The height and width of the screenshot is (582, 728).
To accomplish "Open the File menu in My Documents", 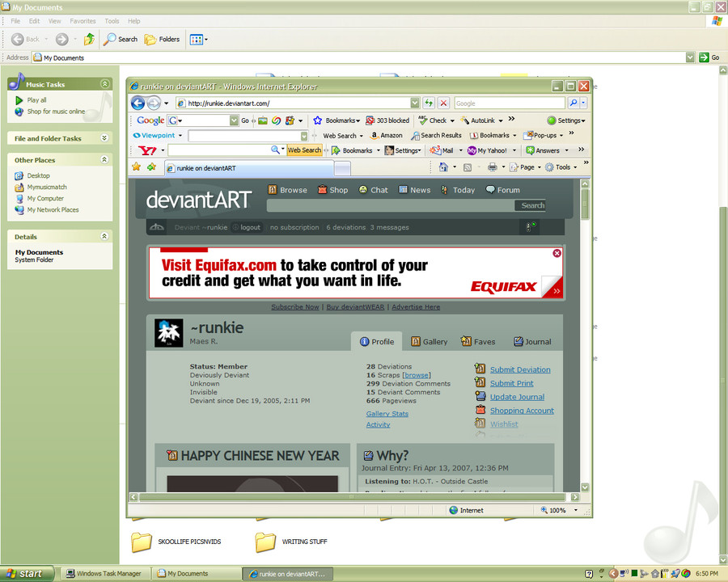I will click(x=15, y=21).
